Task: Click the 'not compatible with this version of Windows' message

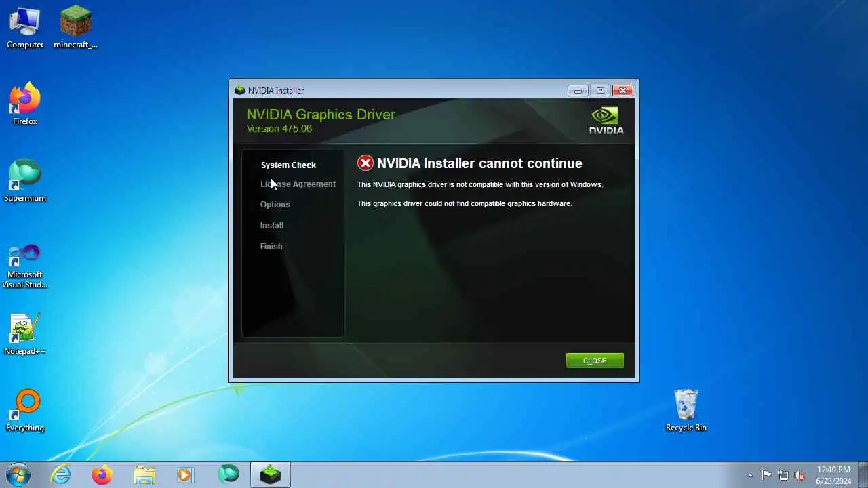Action: 480,184
